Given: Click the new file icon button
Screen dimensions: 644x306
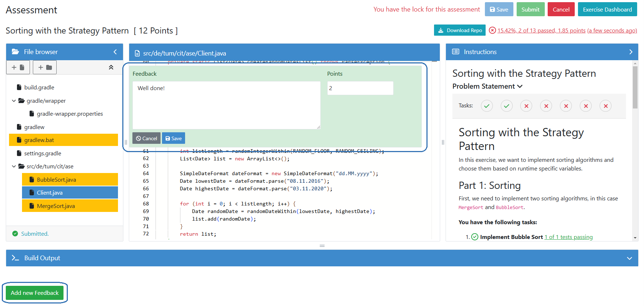Looking at the screenshot, I should click(18, 67).
